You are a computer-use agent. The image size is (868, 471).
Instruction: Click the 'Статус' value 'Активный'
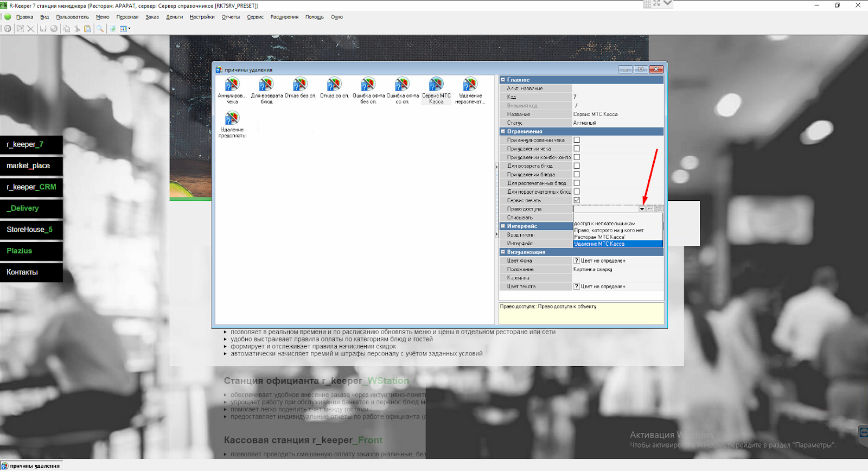pos(585,123)
